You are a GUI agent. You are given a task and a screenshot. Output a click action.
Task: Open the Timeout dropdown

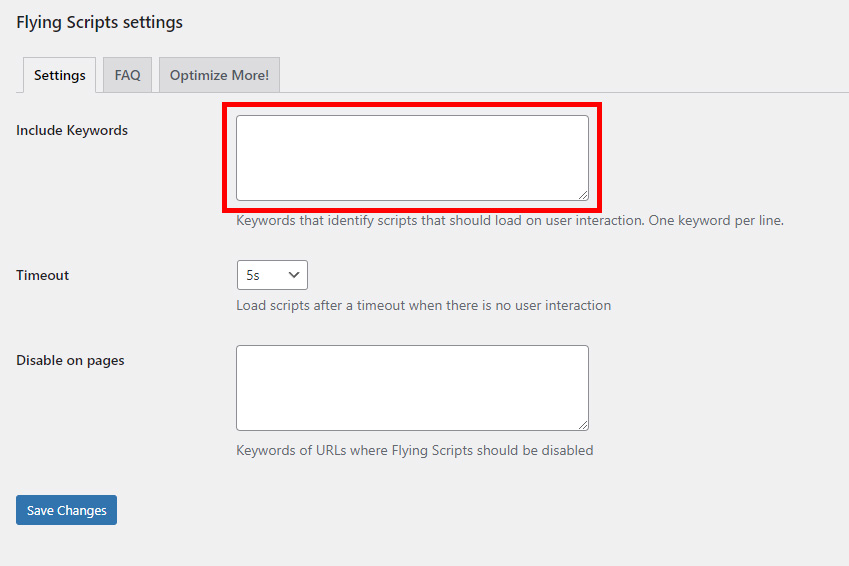(271, 275)
